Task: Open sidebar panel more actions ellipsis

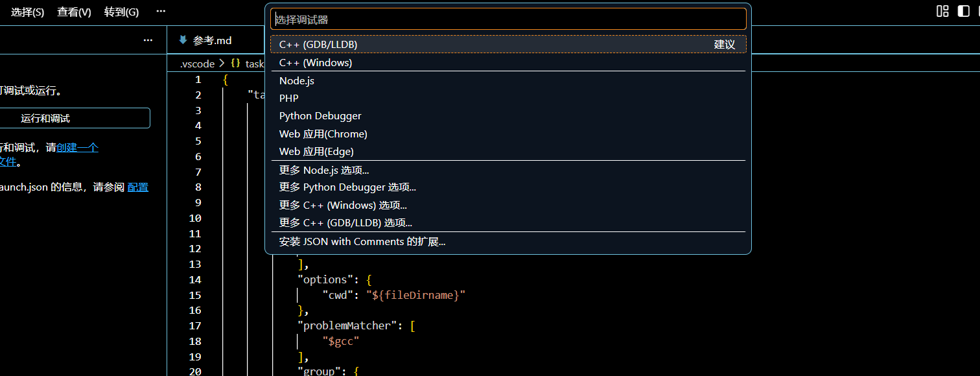Action: point(148,40)
